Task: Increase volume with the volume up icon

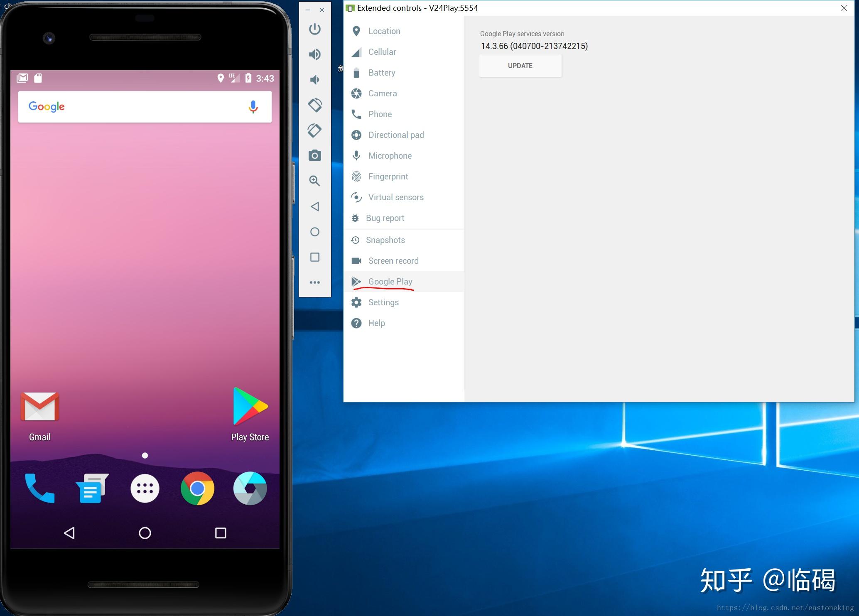Action: pyautogui.click(x=314, y=54)
